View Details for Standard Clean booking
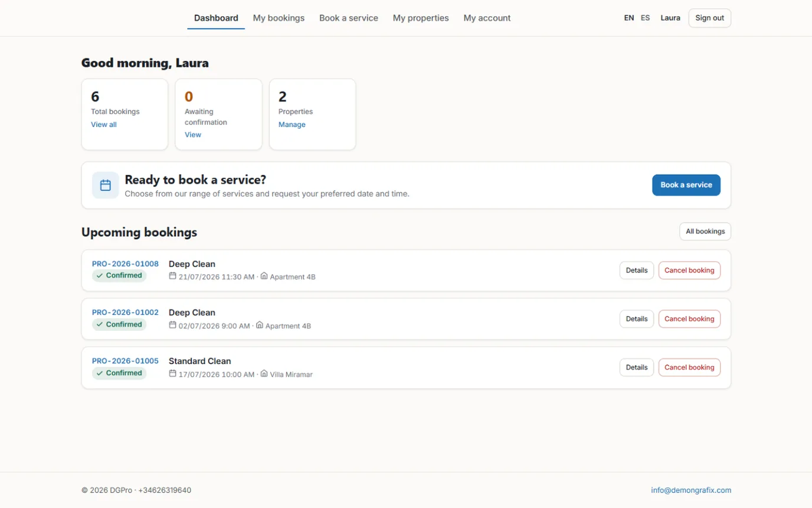 tap(637, 367)
